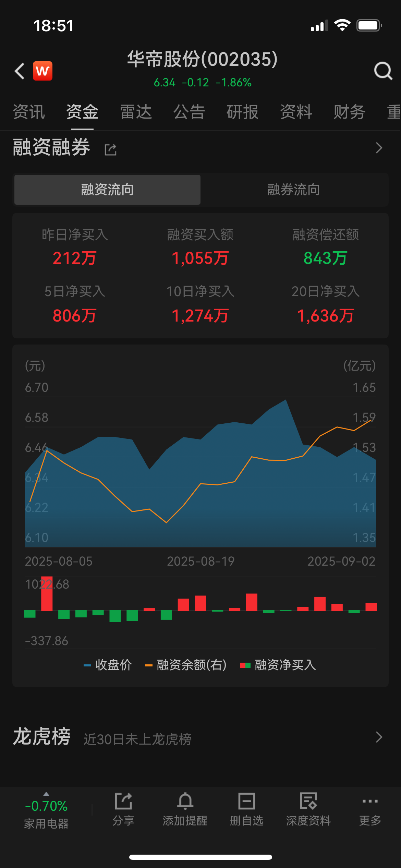Open the 雷达 tab

(x=136, y=112)
